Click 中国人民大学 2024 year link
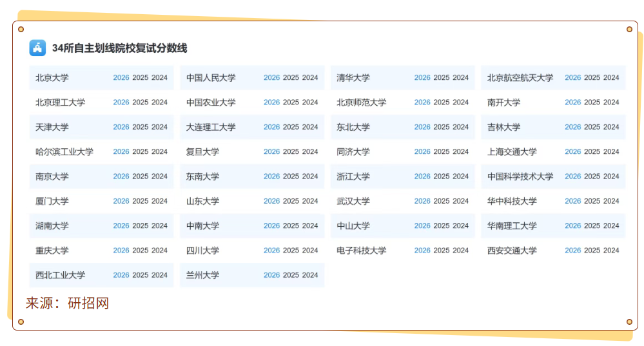This screenshot has width=644, height=346. click(310, 77)
